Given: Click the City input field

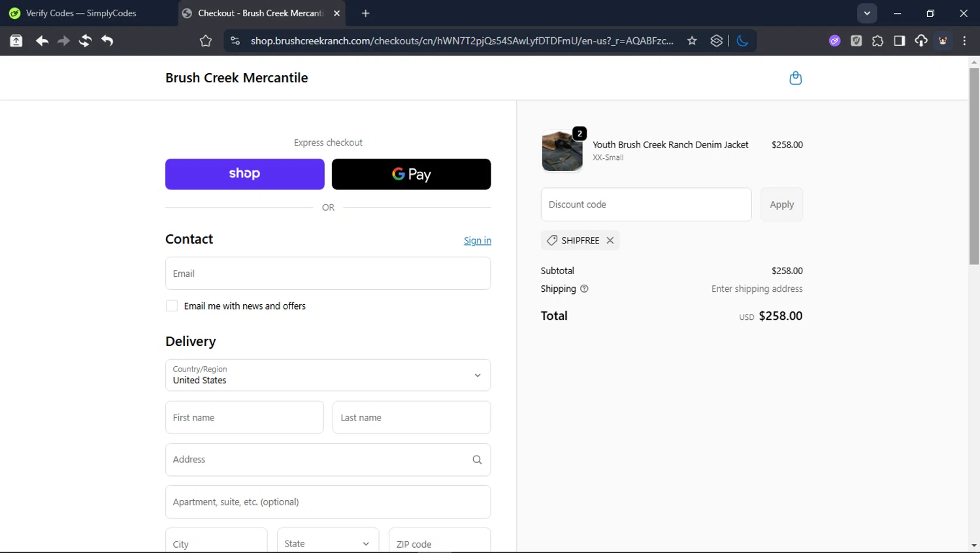Looking at the screenshot, I should pos(216,542).
